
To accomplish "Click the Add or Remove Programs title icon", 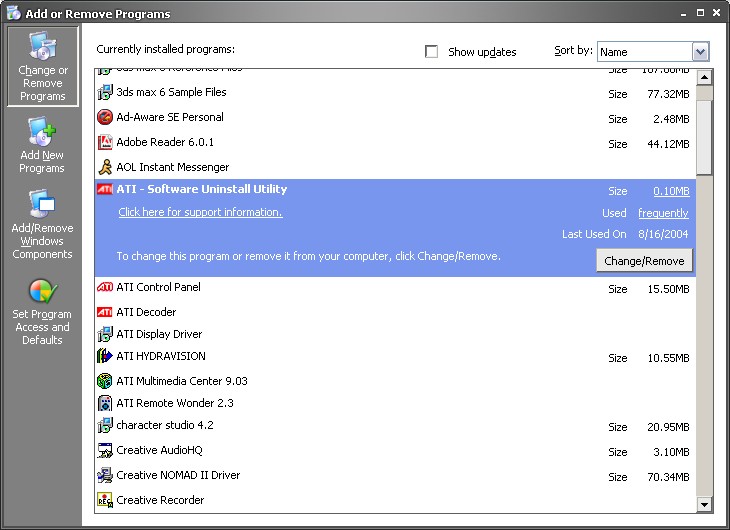I will [14, 13].
